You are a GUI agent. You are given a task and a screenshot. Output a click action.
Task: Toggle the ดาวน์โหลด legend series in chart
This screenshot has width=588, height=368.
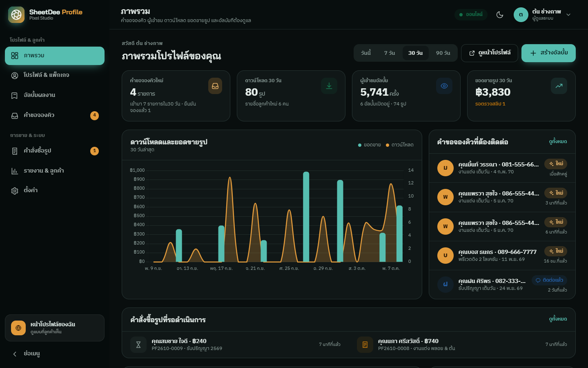click(x=400, y=145)
